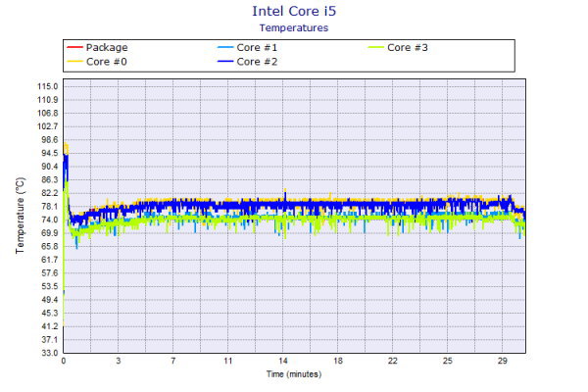588x392 pixels.
Task: Click the red Package legend line
Action: click(x=74, y=47)
